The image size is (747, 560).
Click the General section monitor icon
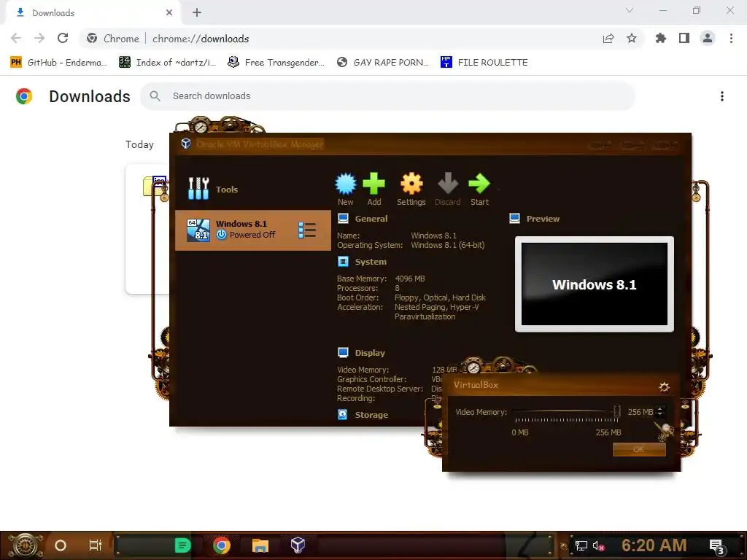(343, 219)
